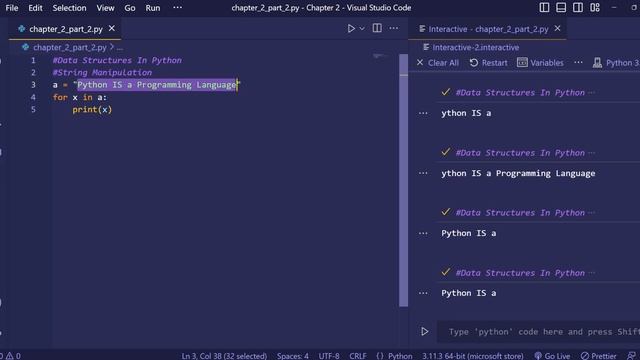Open more actions beside 'ython IS a Programming Language' output
Image resolution: width=640 pixels, height=360 pixels.
click(x=423, y=173)
